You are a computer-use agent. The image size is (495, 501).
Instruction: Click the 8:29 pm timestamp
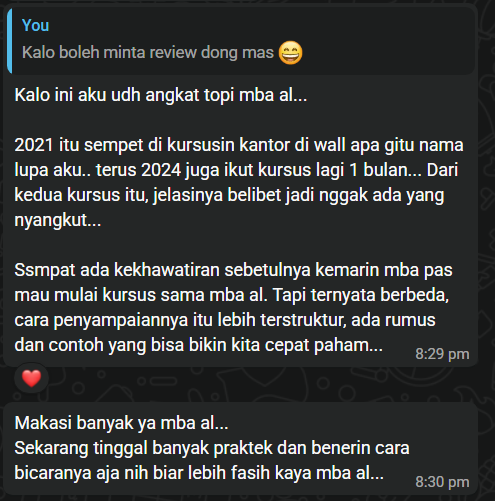(x=442, y=354)
